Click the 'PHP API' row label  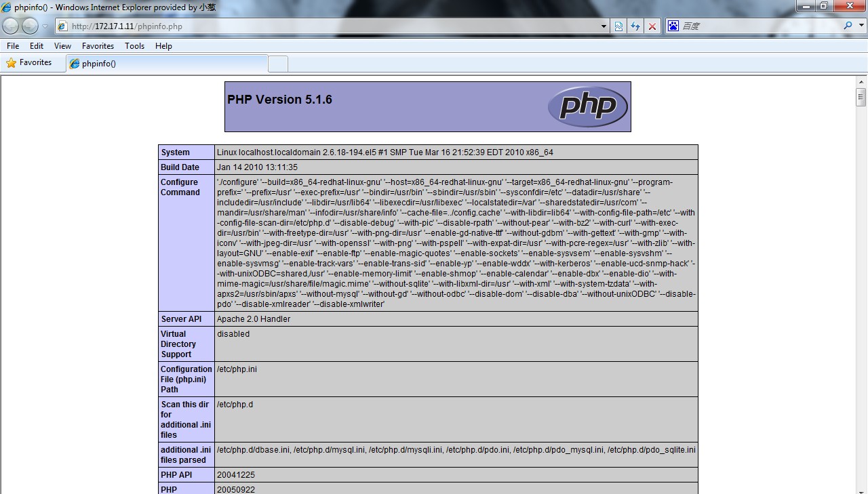pyautogui.click(x=176, y=475)
